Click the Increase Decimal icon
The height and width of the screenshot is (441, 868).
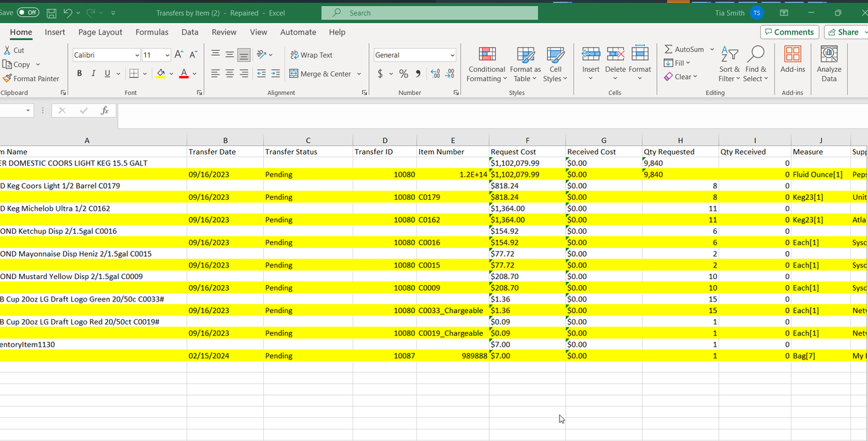[x=434, y=73]
